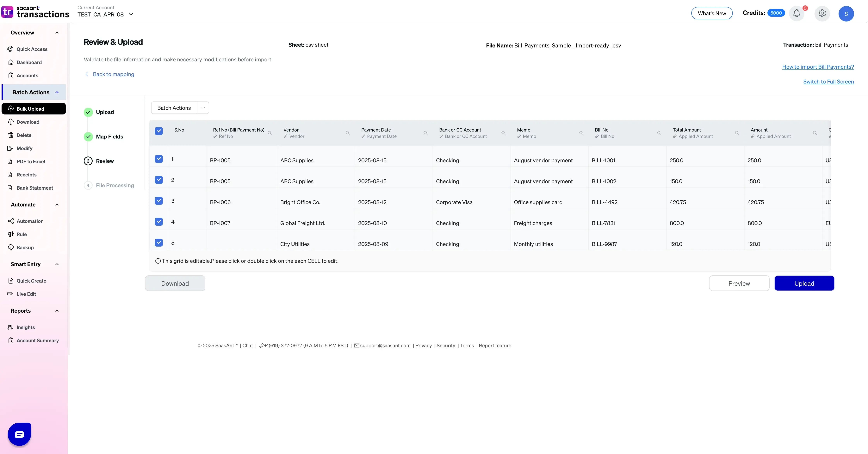The width and height of the screenshot is (868, 454).
Task: Select the Review step
Action: point(99,161)
